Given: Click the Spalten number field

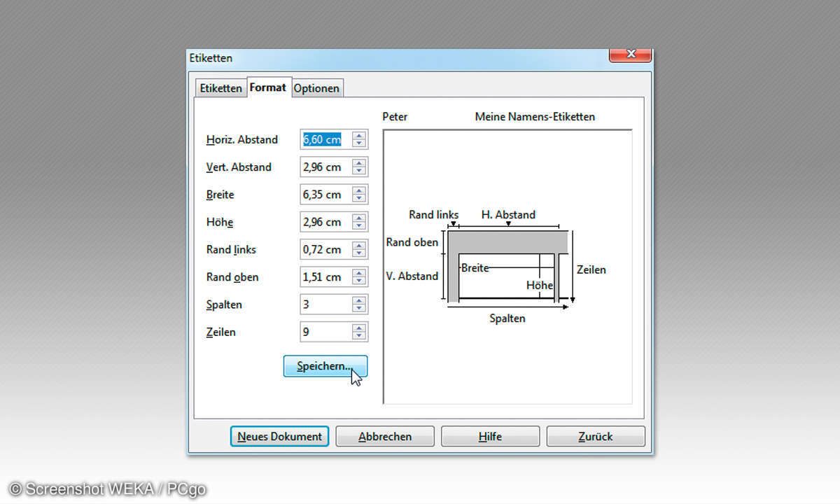Looking at the screenshot, I should pos(325,304).
